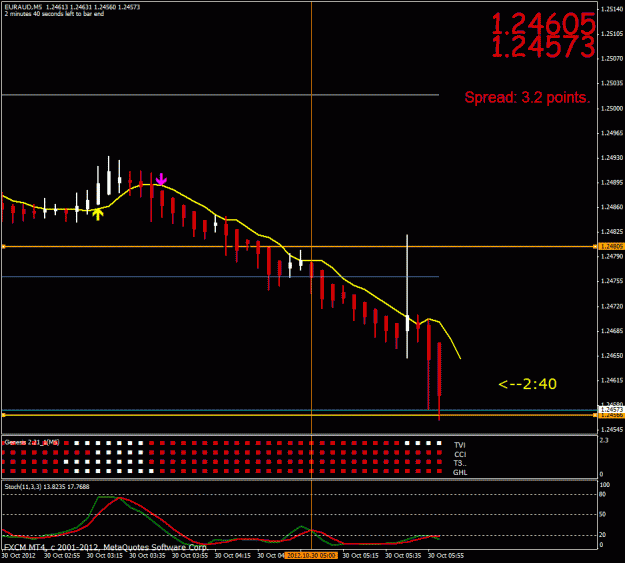This screenshot has height=563, width=625.
Task: Click the 1.24930 price scale value
Action: pyautogui.click(x=612, y=158)
